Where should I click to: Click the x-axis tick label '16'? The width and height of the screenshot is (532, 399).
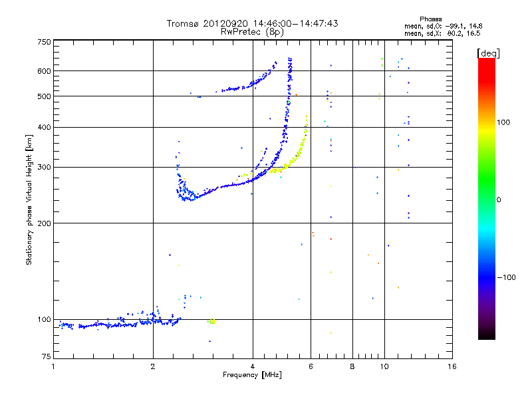(x=452, y=366)
